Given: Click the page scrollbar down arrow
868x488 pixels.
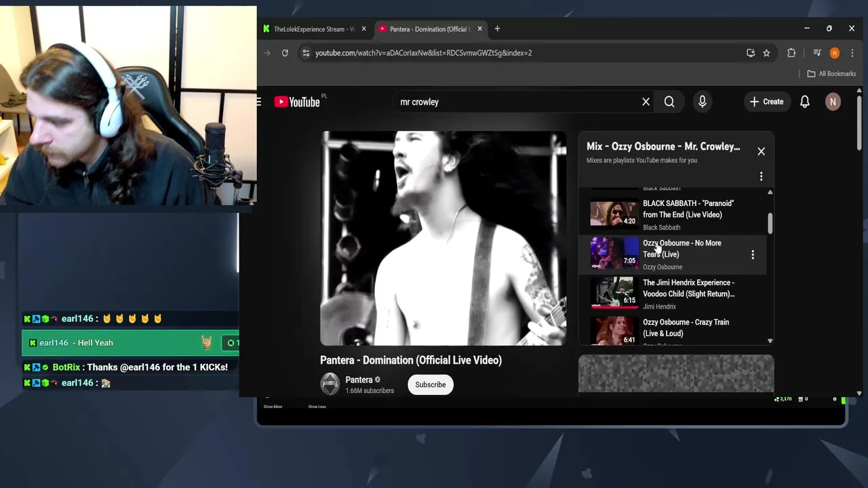Looking at the screenshot, I should point(859,393).
